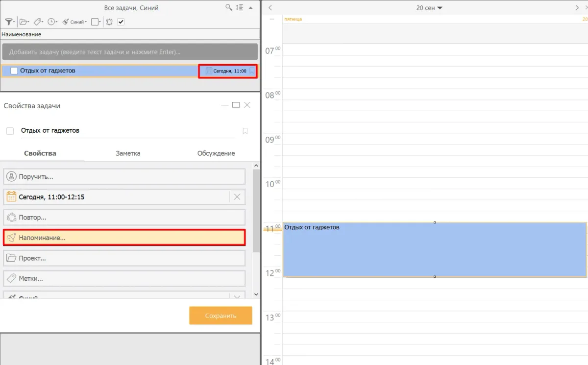The image size is (588, 365).
Task: Open the project folder filter in toolbar
Action: (24, 22)
